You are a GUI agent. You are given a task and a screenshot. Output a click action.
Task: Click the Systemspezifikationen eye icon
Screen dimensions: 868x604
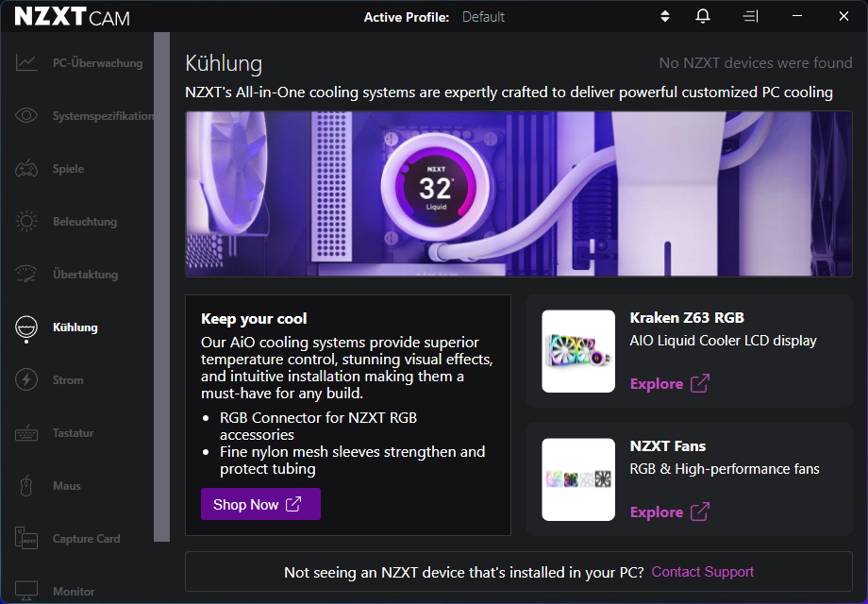pyautogui.click(x=26, y=116)
